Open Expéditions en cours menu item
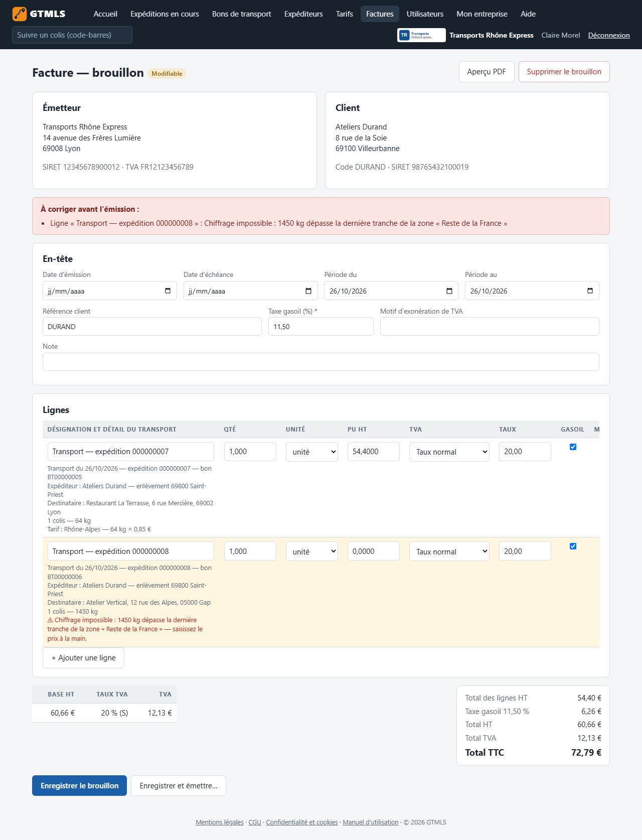 click(165, 14)
